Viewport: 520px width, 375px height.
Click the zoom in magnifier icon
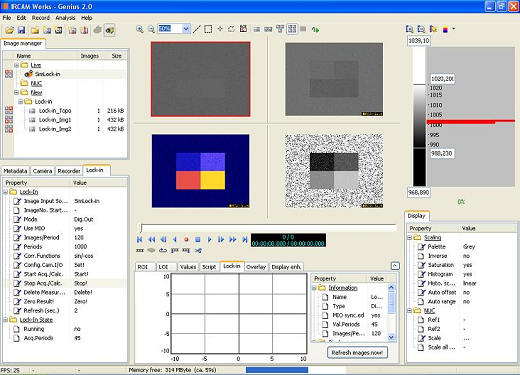point(140,29)
